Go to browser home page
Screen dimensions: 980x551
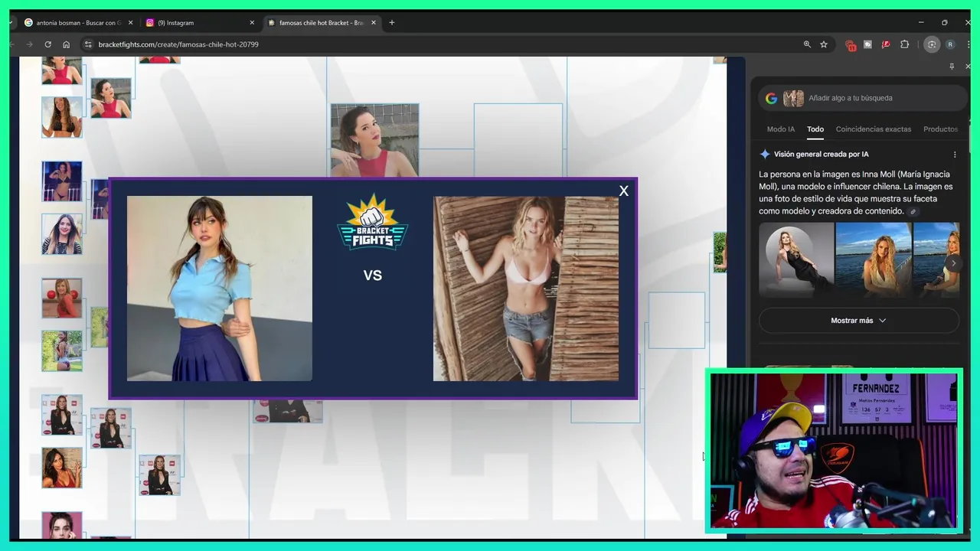(66, 44)
